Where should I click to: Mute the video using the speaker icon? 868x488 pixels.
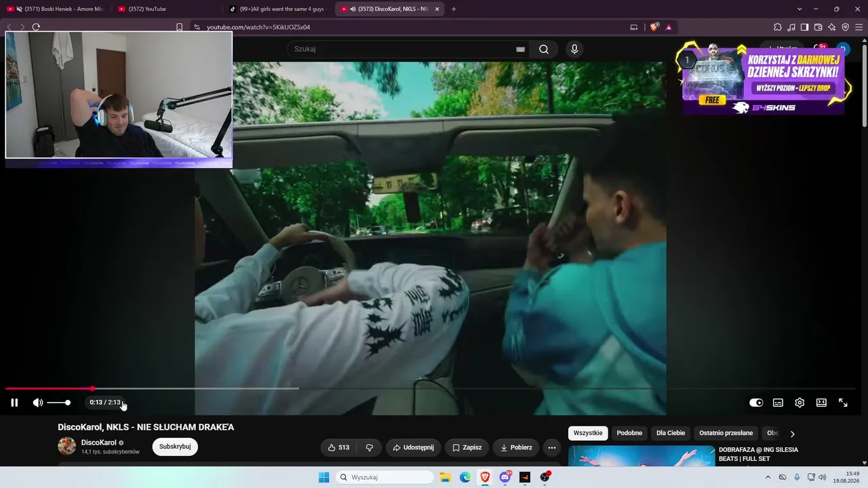coord(38,403)
